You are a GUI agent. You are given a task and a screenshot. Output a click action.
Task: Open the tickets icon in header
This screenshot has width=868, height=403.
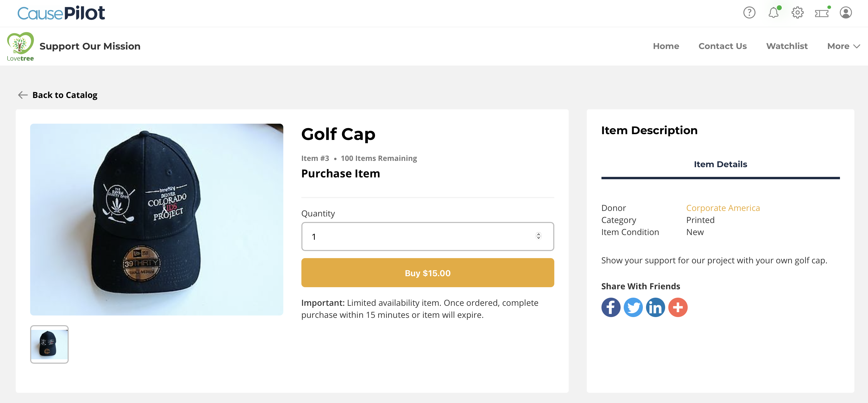pyautogui.click(x=822, y=13)
